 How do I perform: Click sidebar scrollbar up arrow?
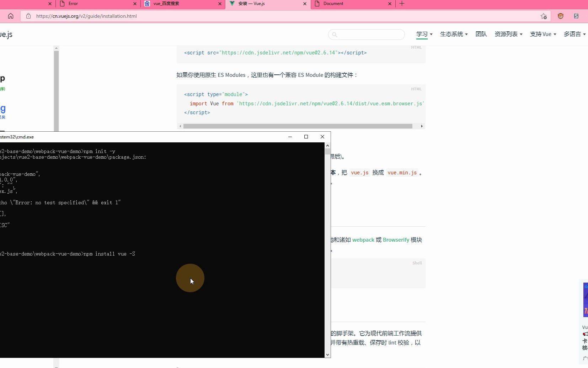[56, 48]
